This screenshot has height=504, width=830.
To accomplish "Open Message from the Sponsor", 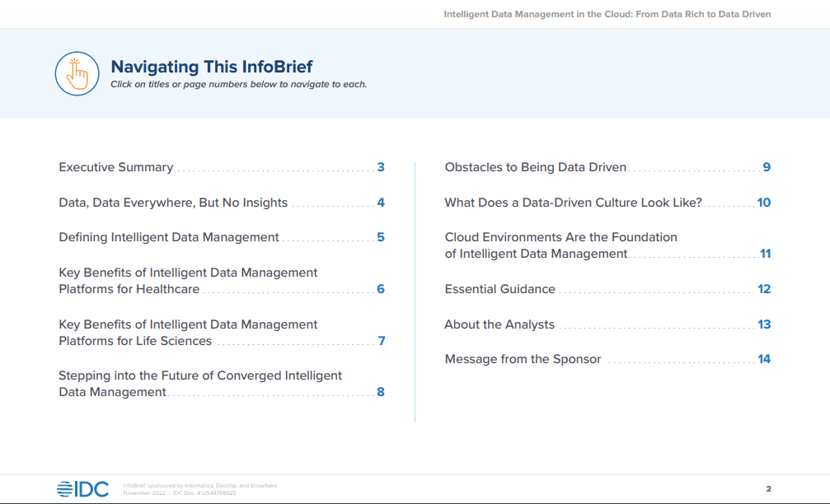I will pyautogui.click(x=523, y=359).
